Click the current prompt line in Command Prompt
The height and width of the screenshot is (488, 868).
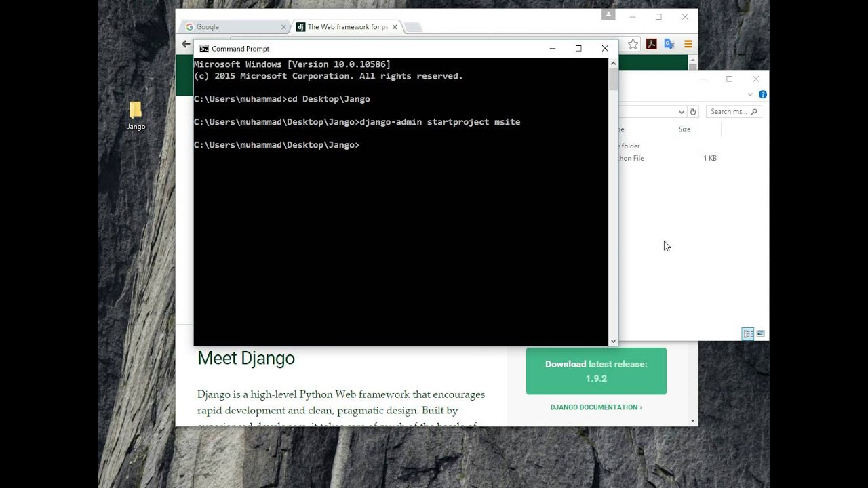coord(277,145)
